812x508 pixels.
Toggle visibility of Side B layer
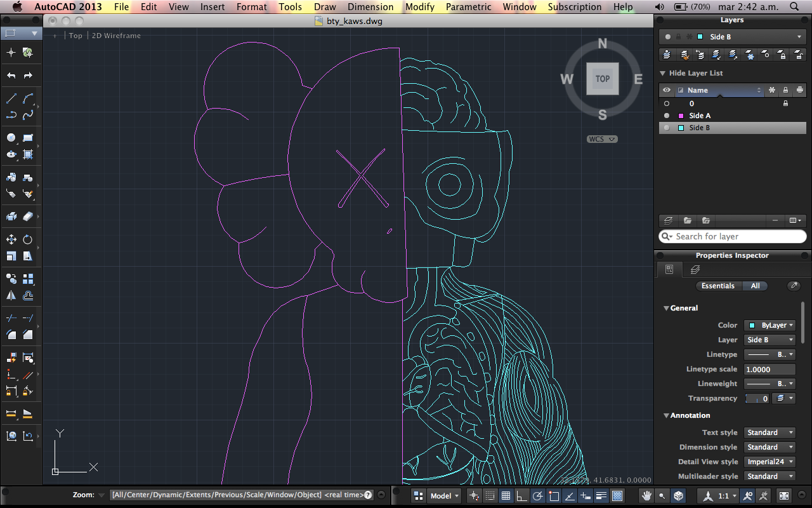click(x=667, y=128)
